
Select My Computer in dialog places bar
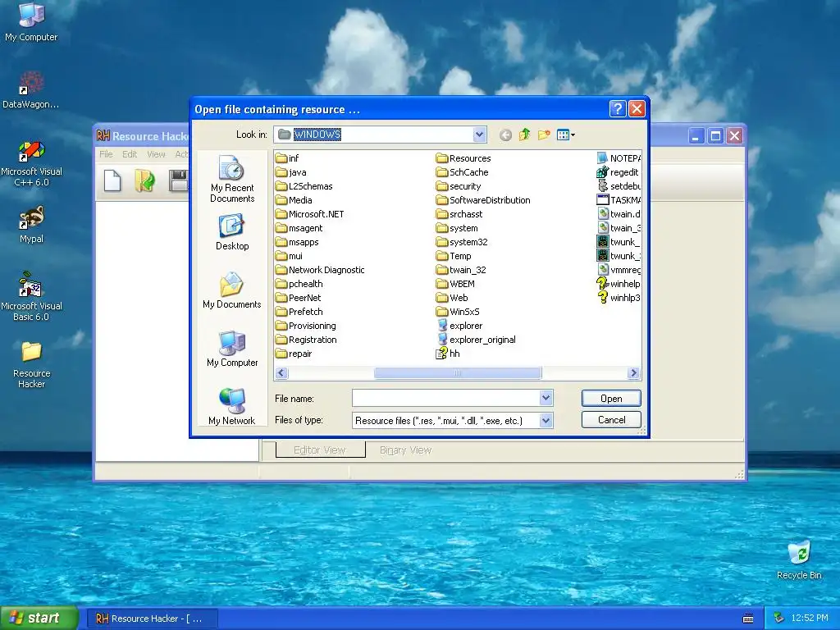tap(232, 349)
